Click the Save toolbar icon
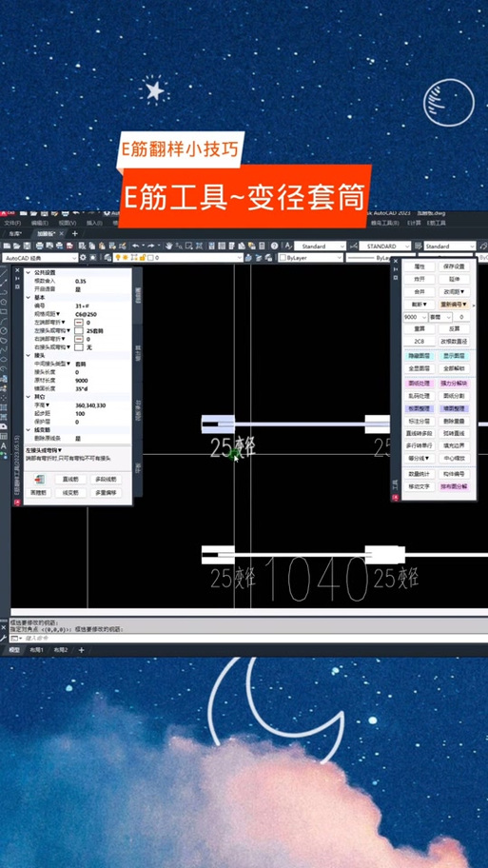The image size is (488, 868). 27,246
